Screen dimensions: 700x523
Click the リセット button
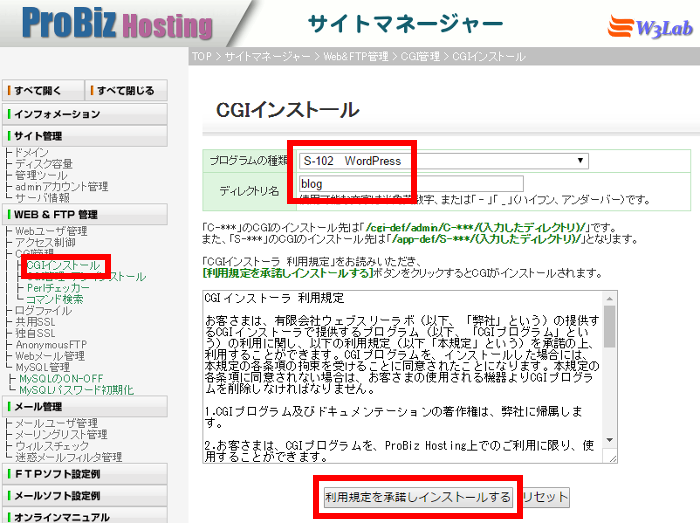[x=545, y=497]
